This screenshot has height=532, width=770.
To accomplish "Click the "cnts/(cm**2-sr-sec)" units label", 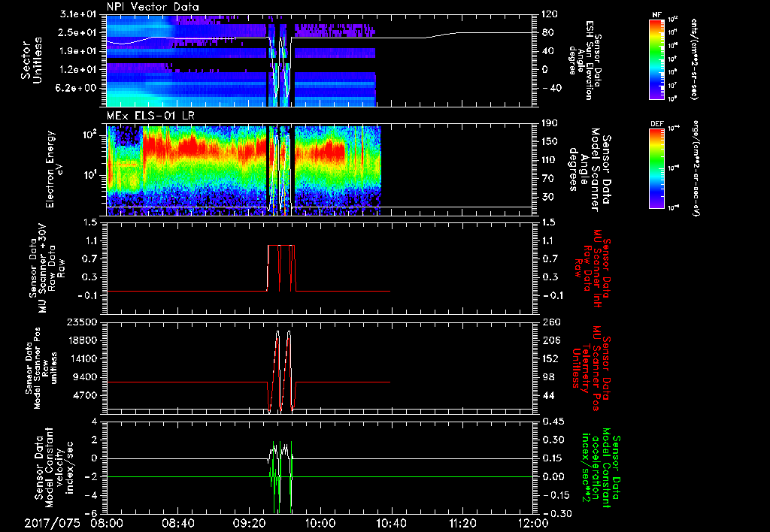I will pyautogui.click(x=693, y=59).
